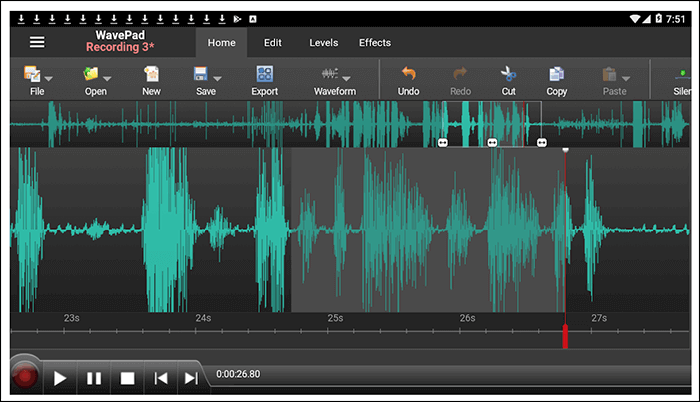This screenshot has width=700, height=402.
Task: Expand the Open dropdown arrow
Action: [x=108, y=77]
